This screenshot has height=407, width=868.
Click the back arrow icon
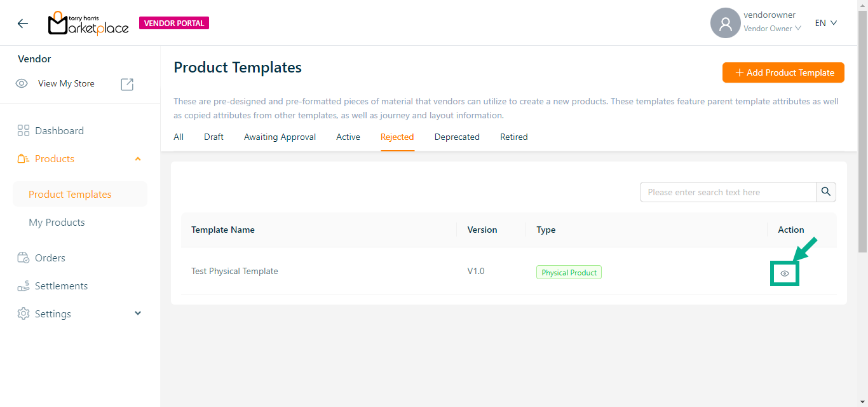coord(23,24)
